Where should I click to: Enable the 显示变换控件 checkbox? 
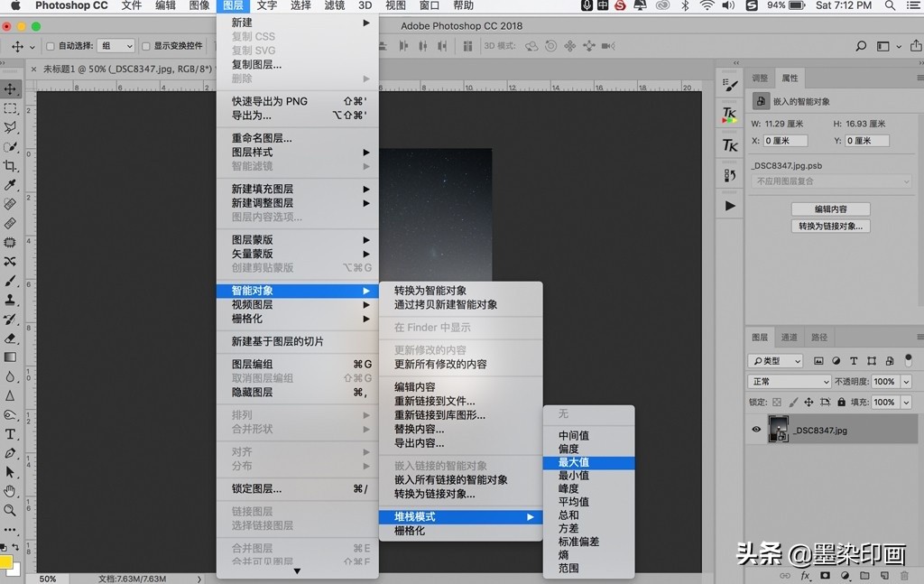(x=146, y=46)
